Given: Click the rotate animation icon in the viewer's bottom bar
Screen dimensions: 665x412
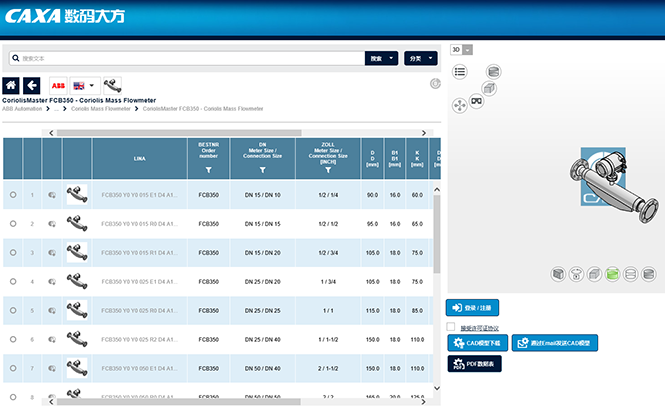Looking at the screenshot, I should [x=576, y=274].
